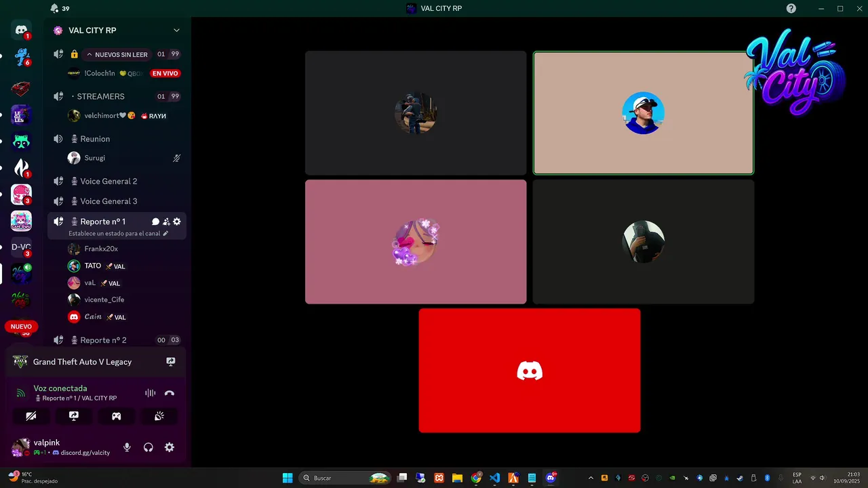Join Voice General 3 channel
This screenshot has width=868, height=488.
[117, 201]
